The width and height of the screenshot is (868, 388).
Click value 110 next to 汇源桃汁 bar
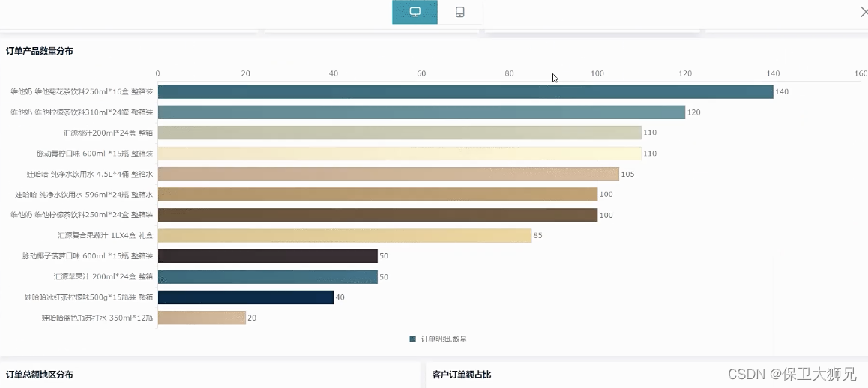tap(650, 133)
